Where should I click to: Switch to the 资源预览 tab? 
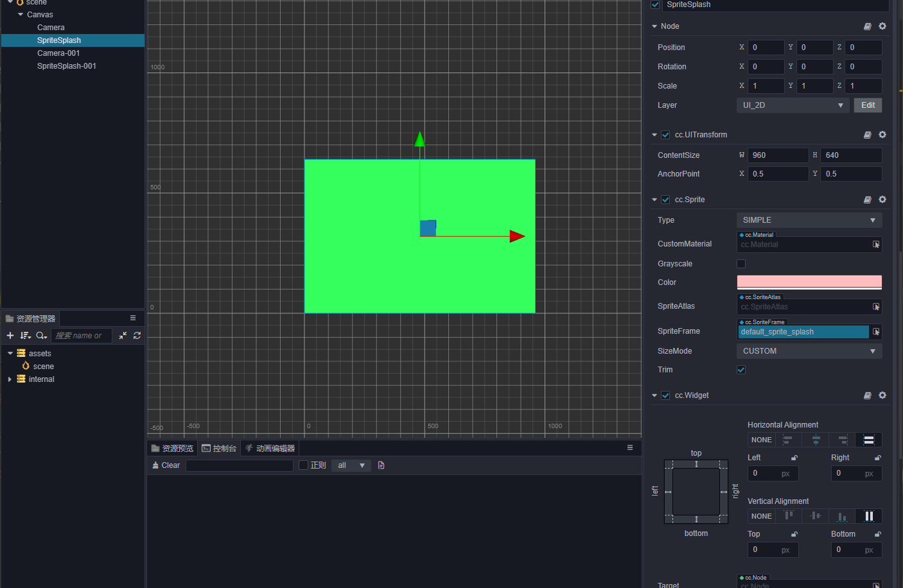coord(172,448)
